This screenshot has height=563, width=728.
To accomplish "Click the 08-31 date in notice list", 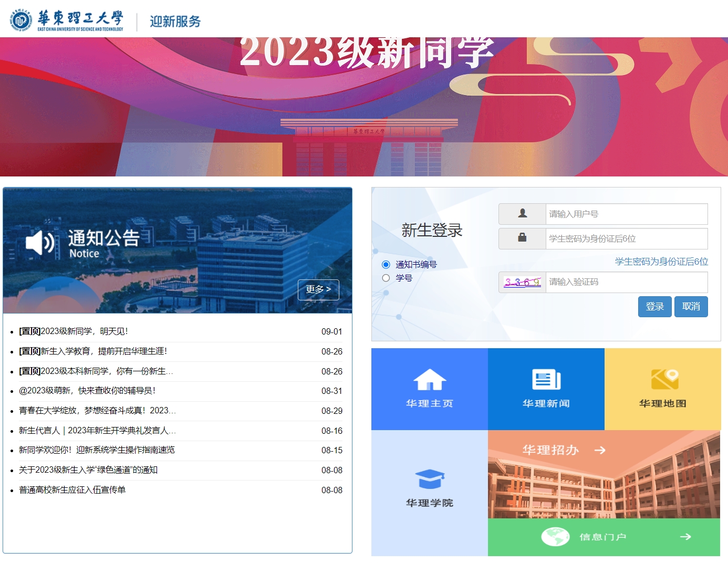I will (332, 391).
